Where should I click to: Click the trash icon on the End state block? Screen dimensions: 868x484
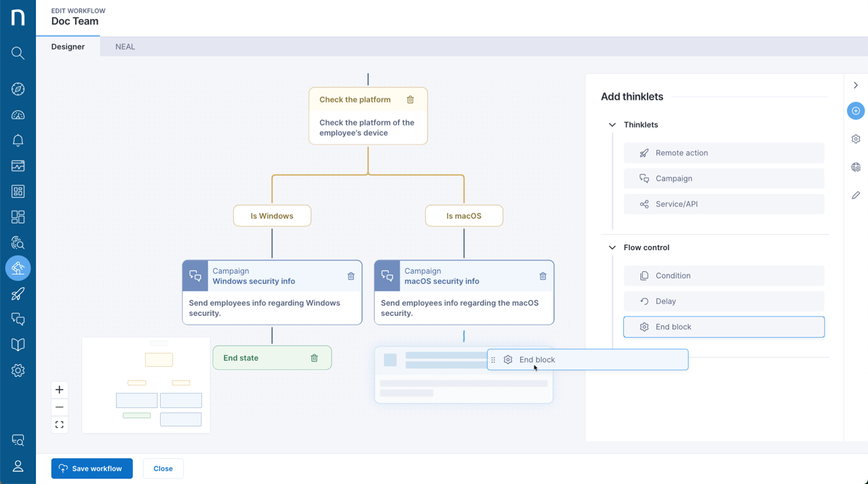point(314,357)
